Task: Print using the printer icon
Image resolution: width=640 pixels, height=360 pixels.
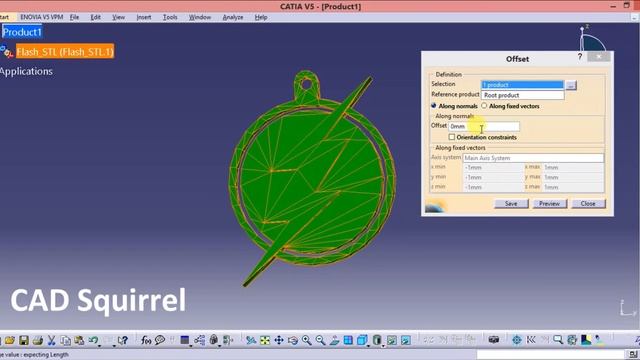Action: pos(38,340)
